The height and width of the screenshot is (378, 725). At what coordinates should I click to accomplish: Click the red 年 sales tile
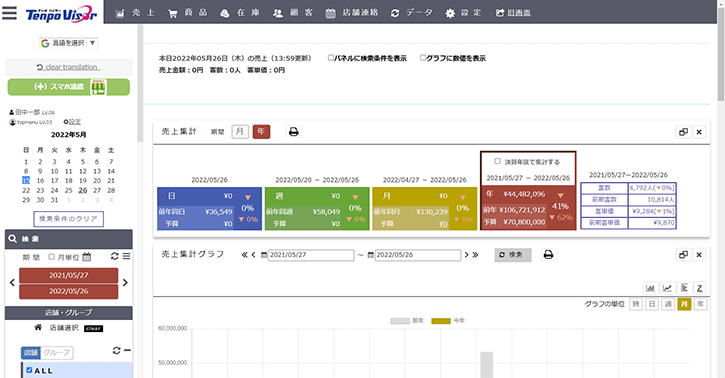(x=528, y=207)
